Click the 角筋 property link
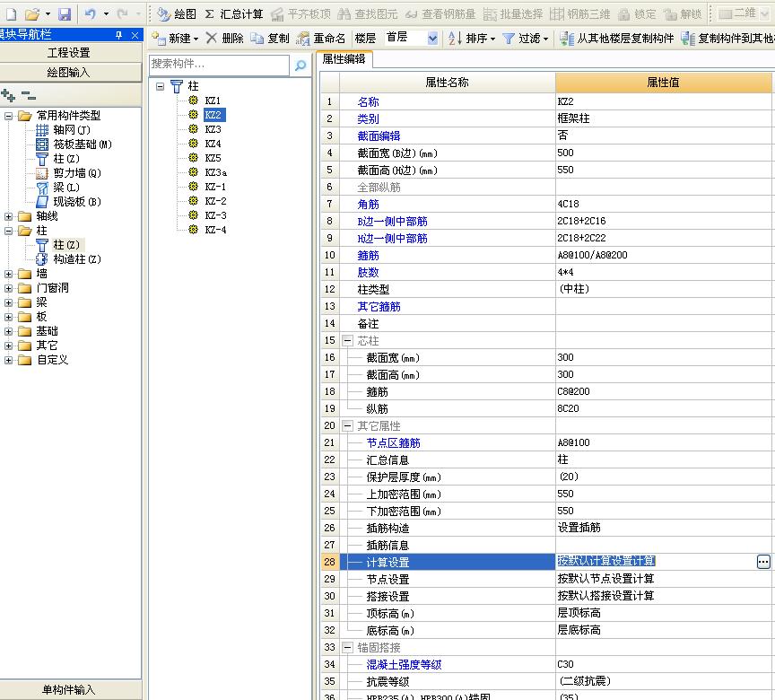Image resolution: width=775 pixels, height=700 pixels. pos(369,205)
